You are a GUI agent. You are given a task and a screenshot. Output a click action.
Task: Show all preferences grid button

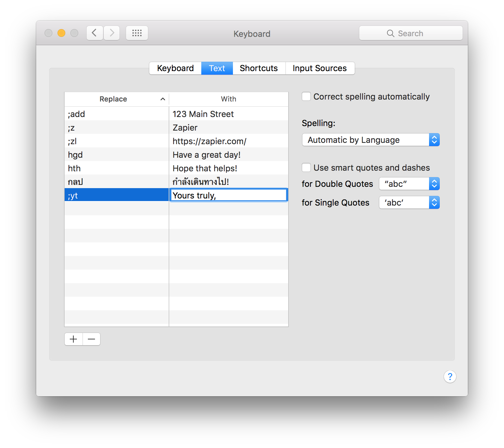[x=137, y=33]
